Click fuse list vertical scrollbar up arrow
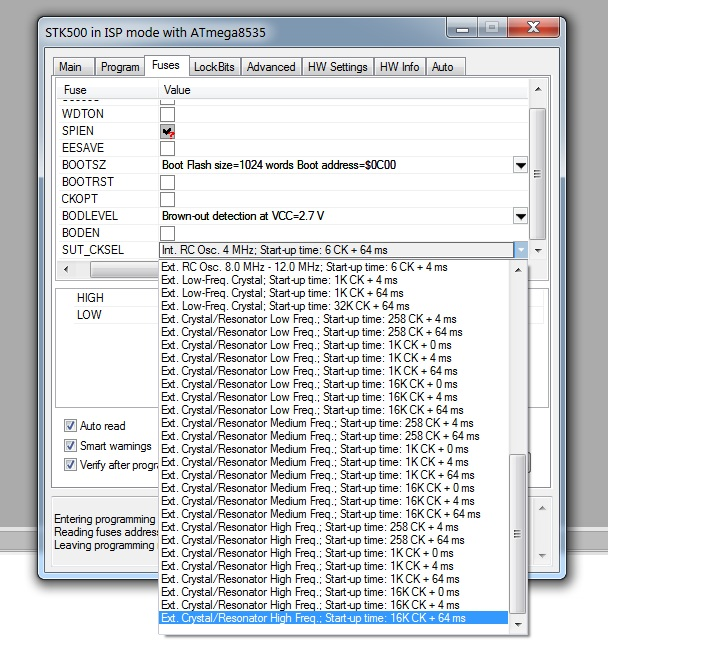Viewport: 712px width, 654px height. pos(538,89)
